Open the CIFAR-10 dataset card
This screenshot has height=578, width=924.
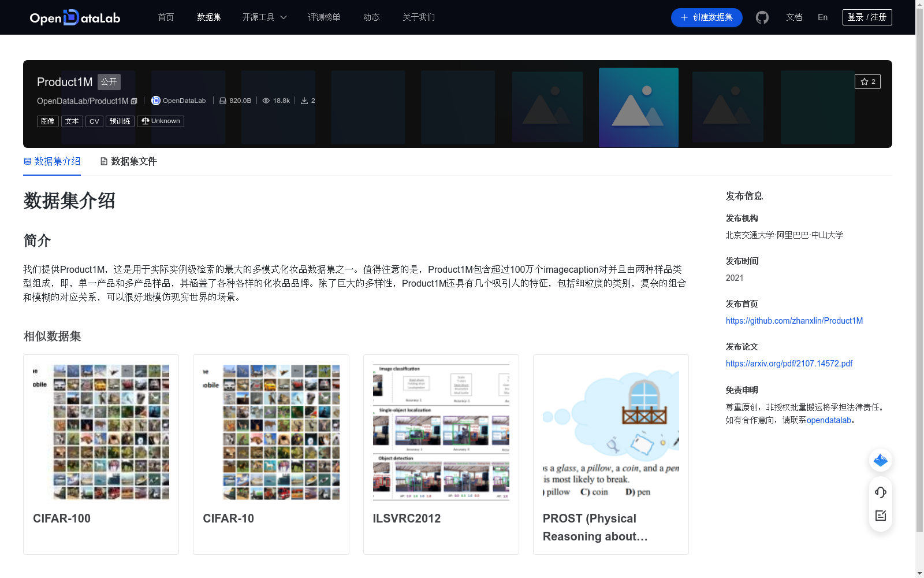click(x=271, y=454)
